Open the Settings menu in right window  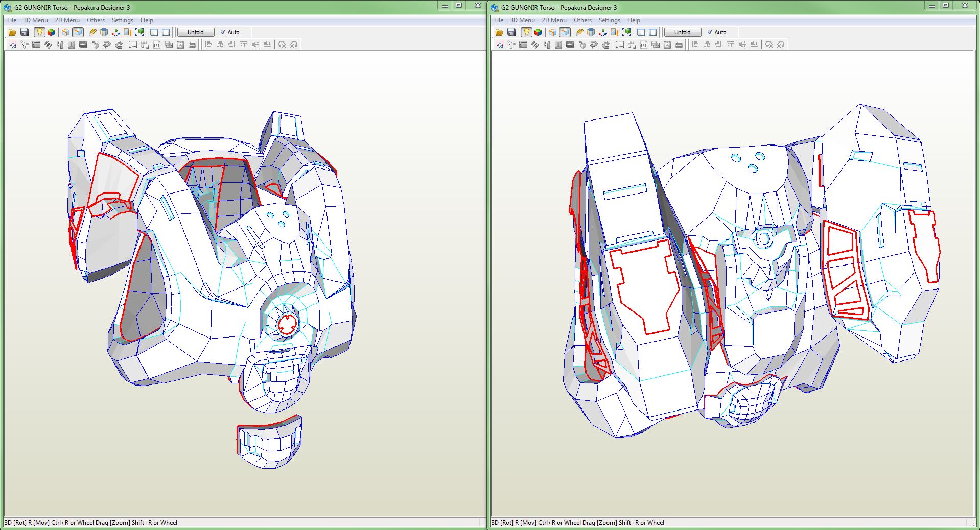609,20
